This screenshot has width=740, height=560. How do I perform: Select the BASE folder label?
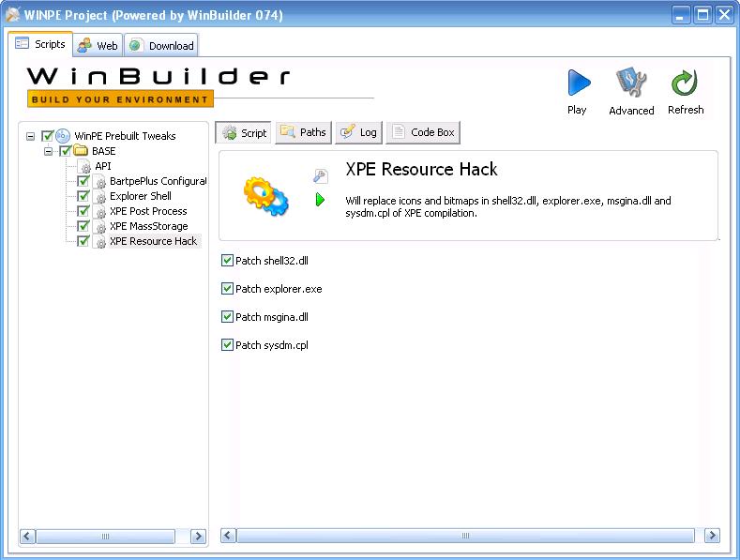point(103,151)
